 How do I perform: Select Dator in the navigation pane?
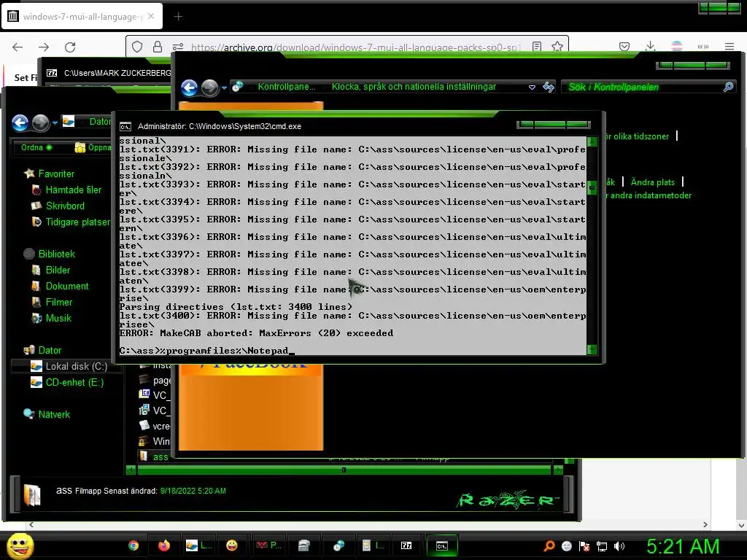49,350
